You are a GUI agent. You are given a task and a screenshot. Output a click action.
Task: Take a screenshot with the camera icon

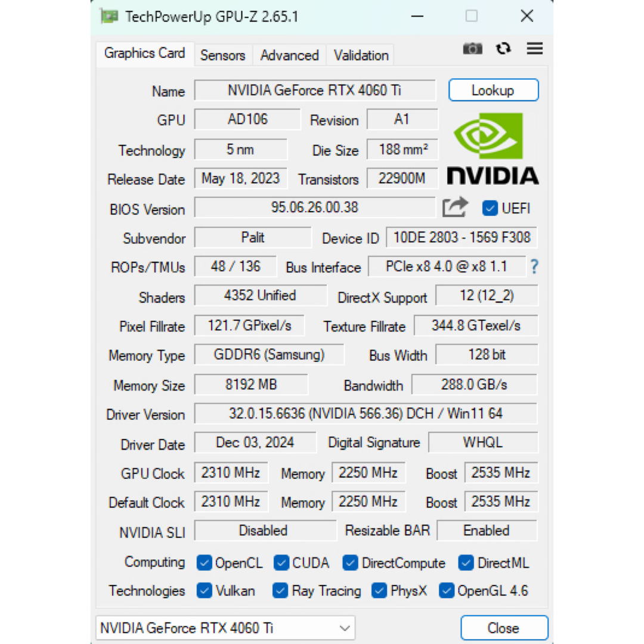point(472,48)
